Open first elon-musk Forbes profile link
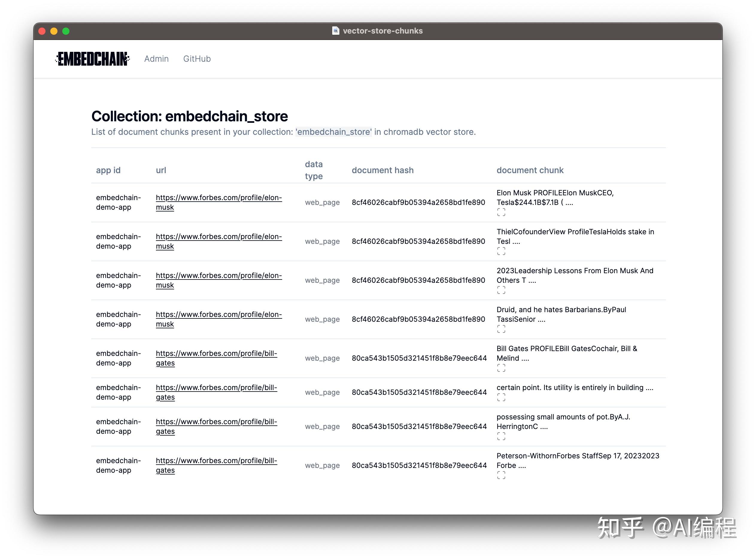 (218, 198)
